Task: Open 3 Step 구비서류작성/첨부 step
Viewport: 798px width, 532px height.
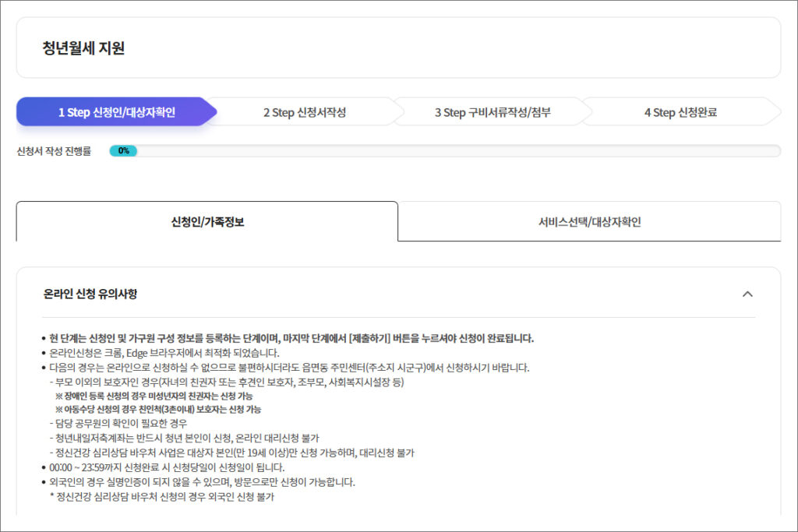Action: tap(492, 112)
